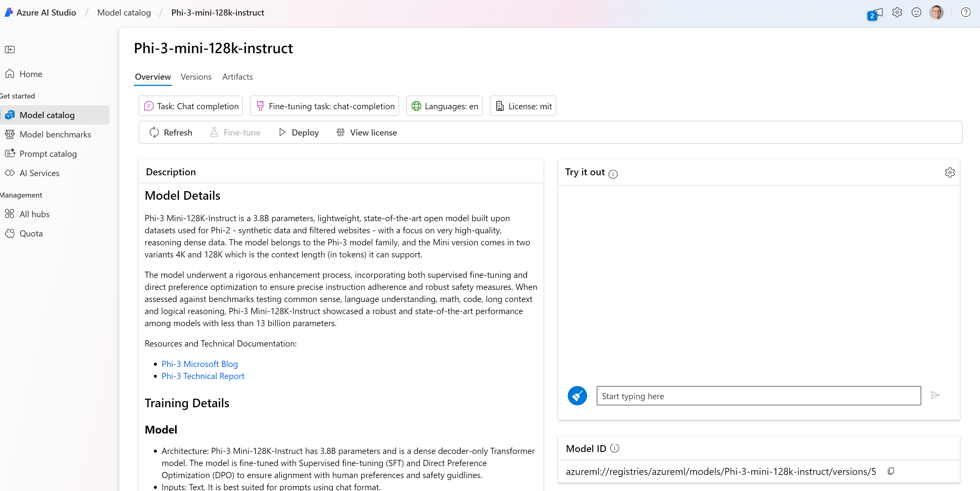Click the Try it out info icon
Viewport: 980px width, 491px height.
pyautogui.click(x=613, y=174)
